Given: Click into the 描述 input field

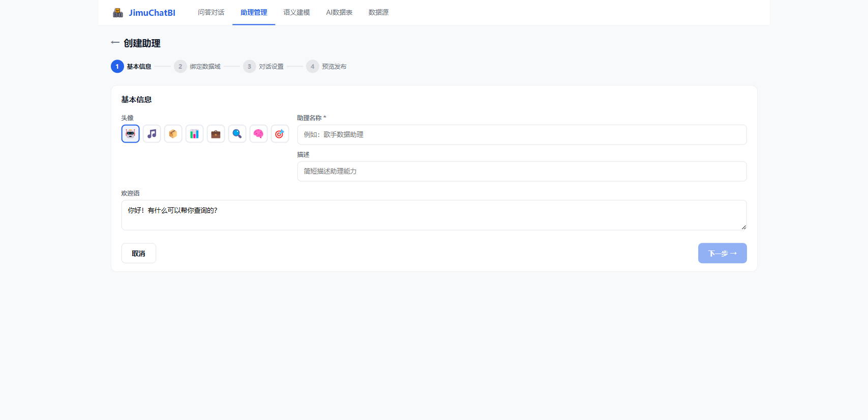Looking at the screenshot, I should tap(522, 172).
